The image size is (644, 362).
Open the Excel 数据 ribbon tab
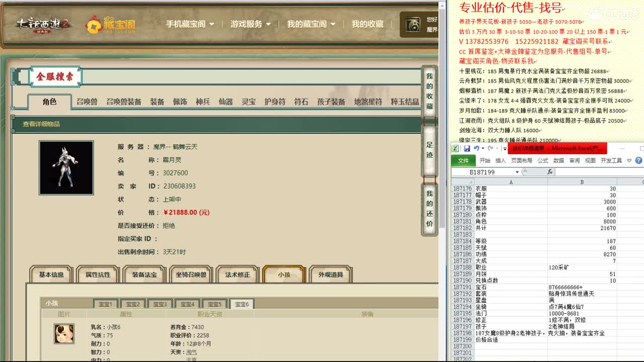point(559,160)
